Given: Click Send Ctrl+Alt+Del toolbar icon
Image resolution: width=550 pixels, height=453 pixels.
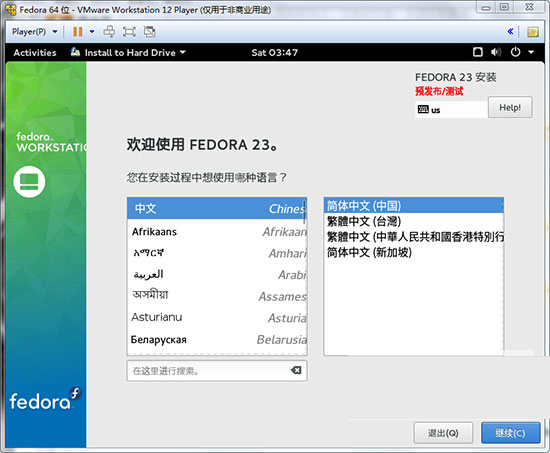Looking at the screenshot, I should coord(109,32).
